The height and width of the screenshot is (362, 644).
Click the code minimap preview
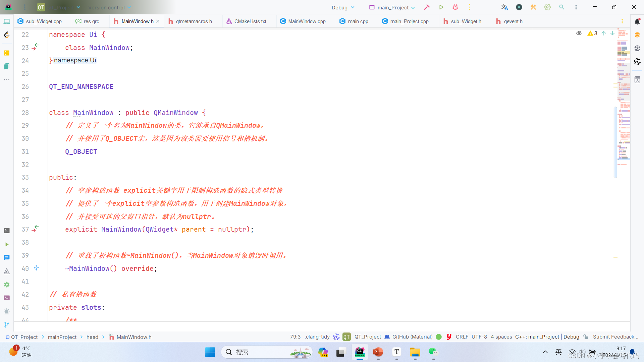624,97
